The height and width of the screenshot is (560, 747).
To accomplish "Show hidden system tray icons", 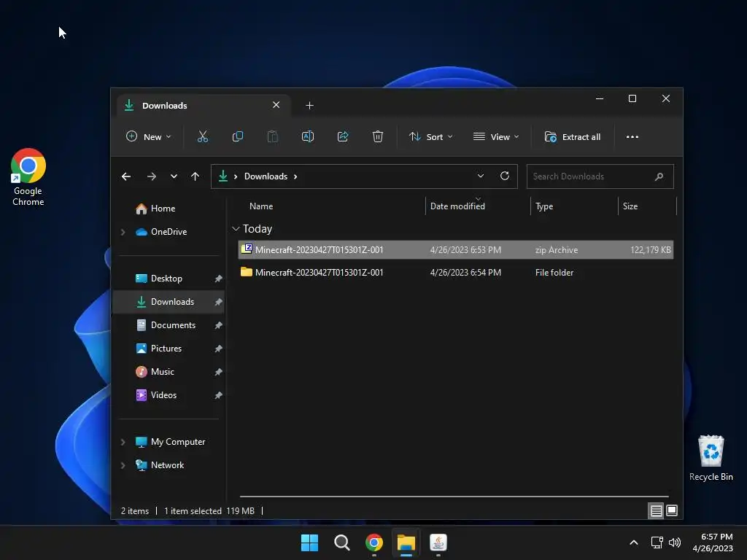I will (634, 542).
